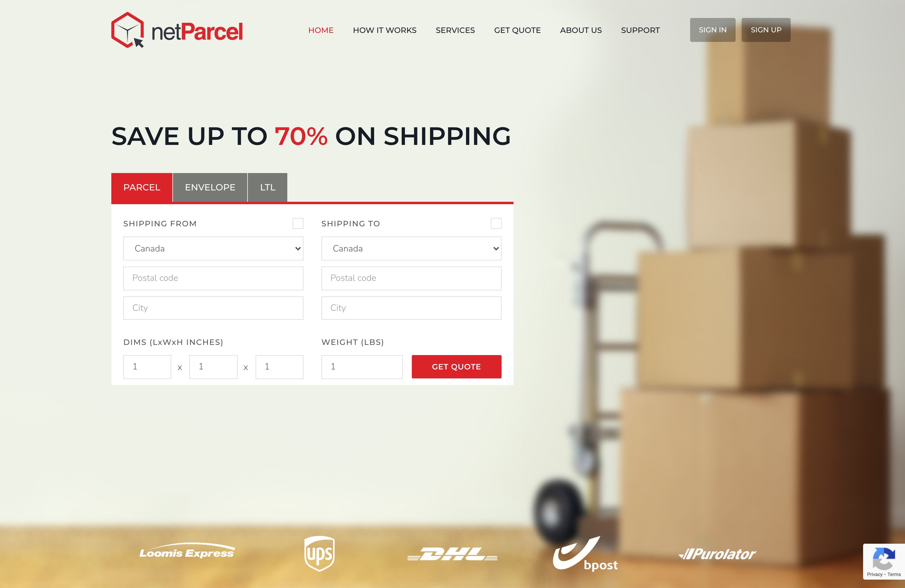Image resolution: width=905 pixels, height=588 pixels.
Task: Click the Weight LBS input field
Action: [363, 366]
